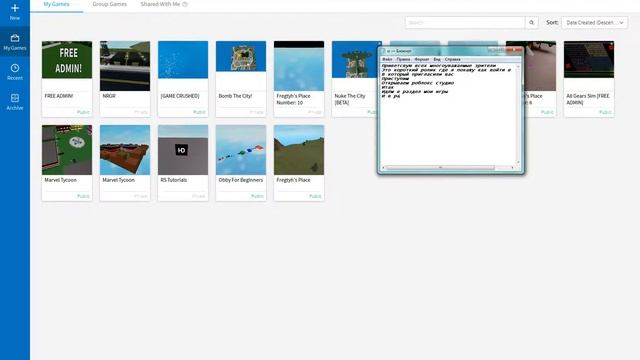Viewport: 640px width, 360px height.
Task: Open Obby For Beginners game thumbnail
Action: [241, 150]
